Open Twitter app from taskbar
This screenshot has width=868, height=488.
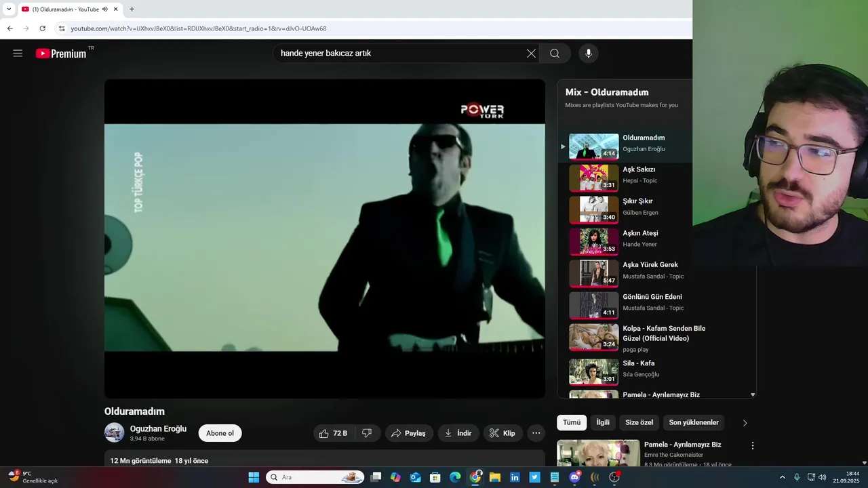pos(535,477)
